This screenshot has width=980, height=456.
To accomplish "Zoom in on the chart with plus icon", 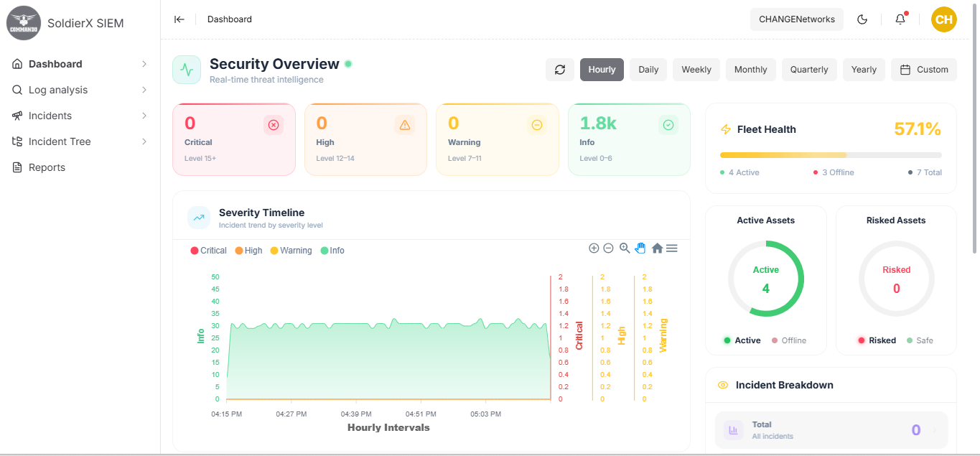I will [594, 248].
